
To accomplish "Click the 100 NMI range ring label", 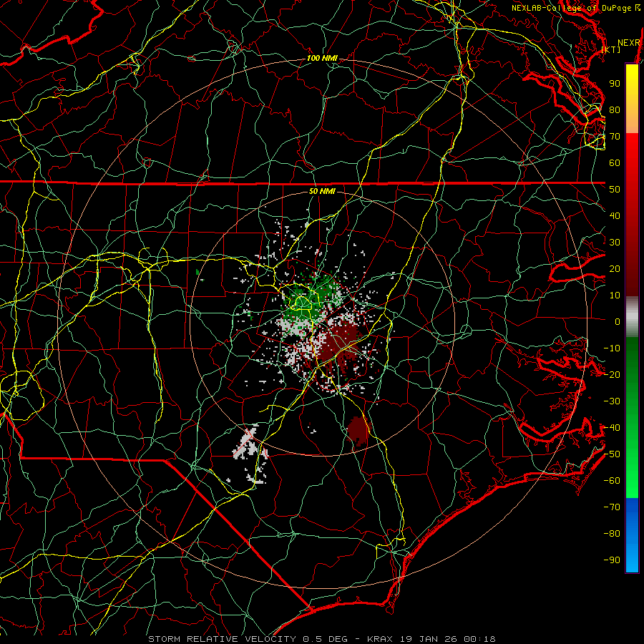I will pos(322,59).
